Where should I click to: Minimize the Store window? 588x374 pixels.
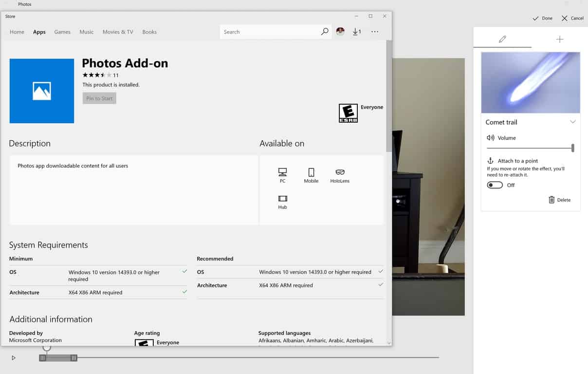[x=357, y=16]
